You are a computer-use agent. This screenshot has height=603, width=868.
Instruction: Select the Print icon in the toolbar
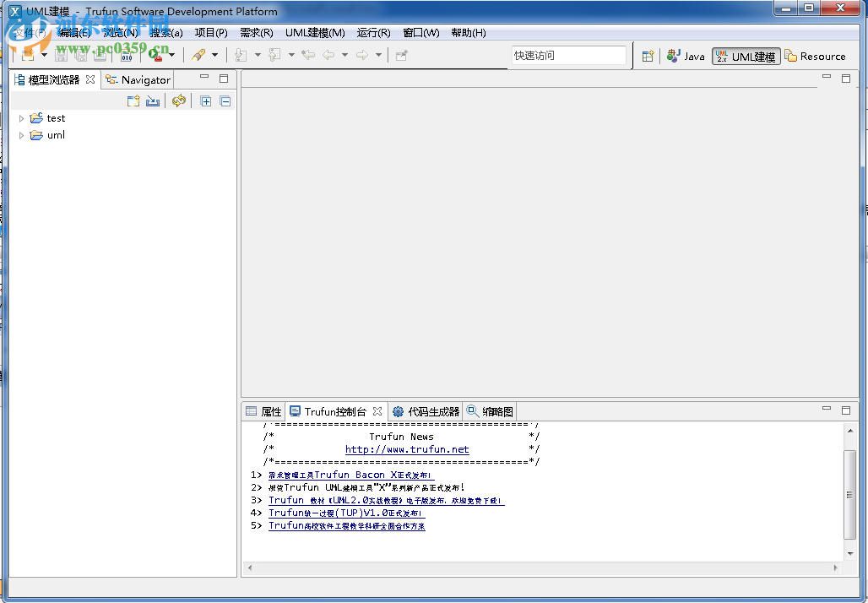(x=100, y=55)
